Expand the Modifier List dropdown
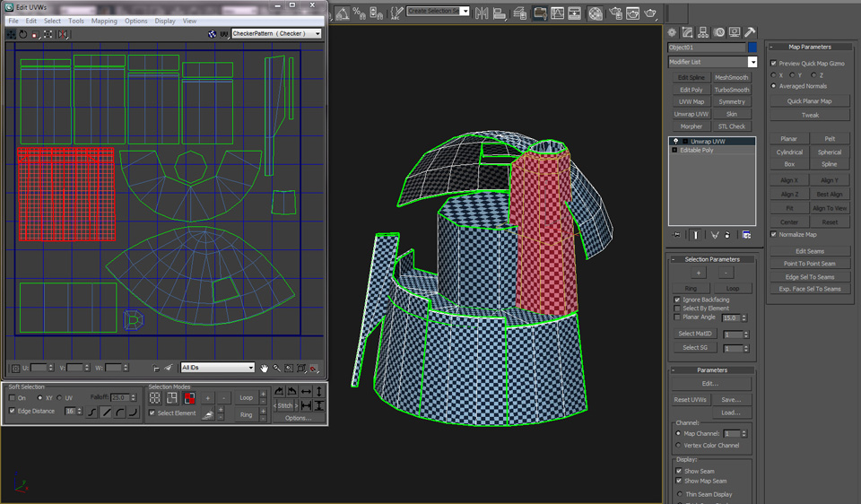 [752, 62]
